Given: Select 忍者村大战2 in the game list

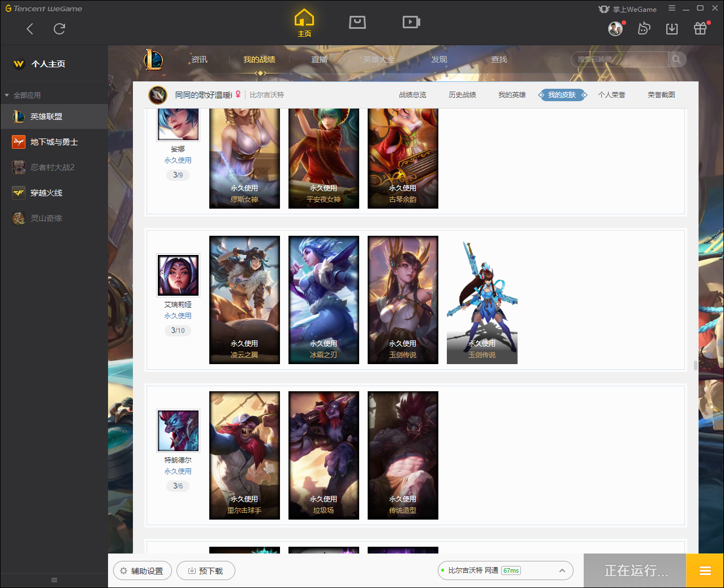Looking at the screenshot, I should (54, 167).
